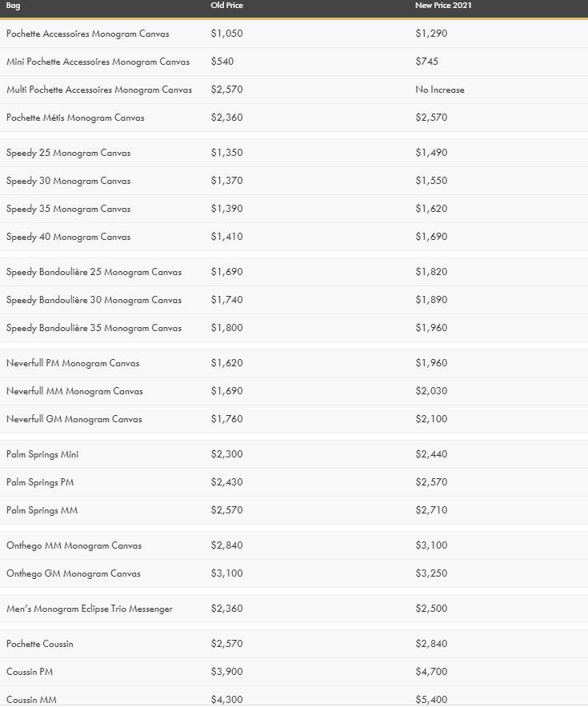Viewport: 588px width, 707px height.
Task: Click Coussin PM new price $4,700
Action: [431, 672]
